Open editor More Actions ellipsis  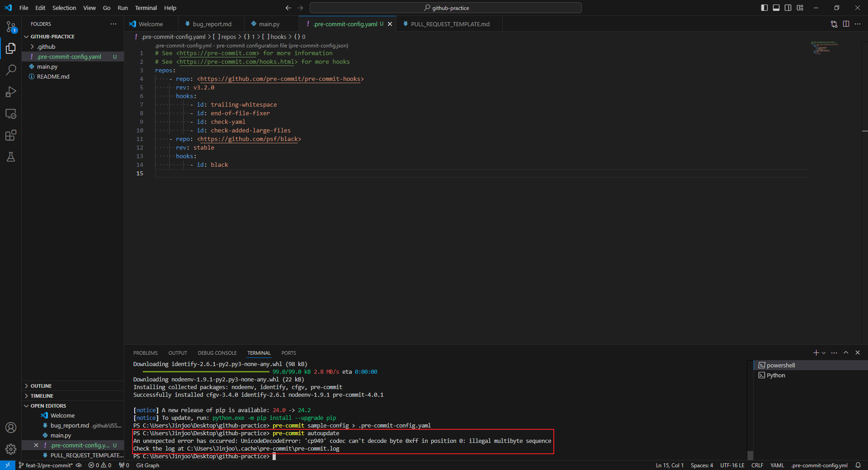(858, 24)
